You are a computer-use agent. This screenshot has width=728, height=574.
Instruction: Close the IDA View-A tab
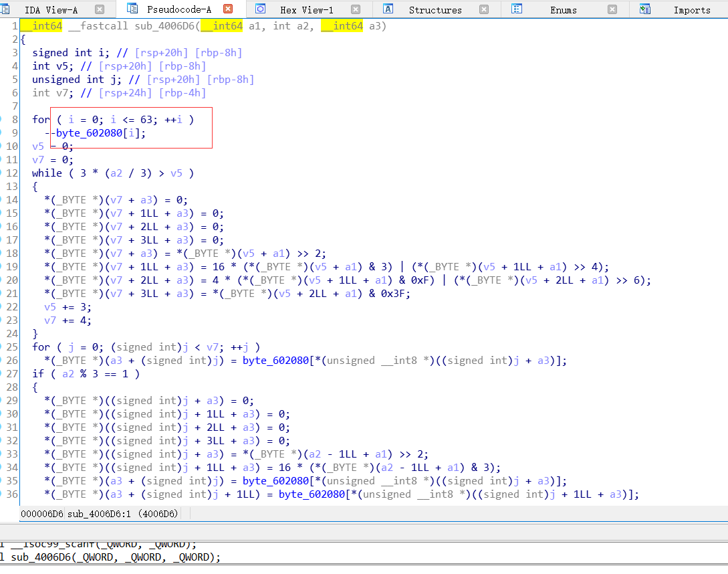[x=100, y=9]
